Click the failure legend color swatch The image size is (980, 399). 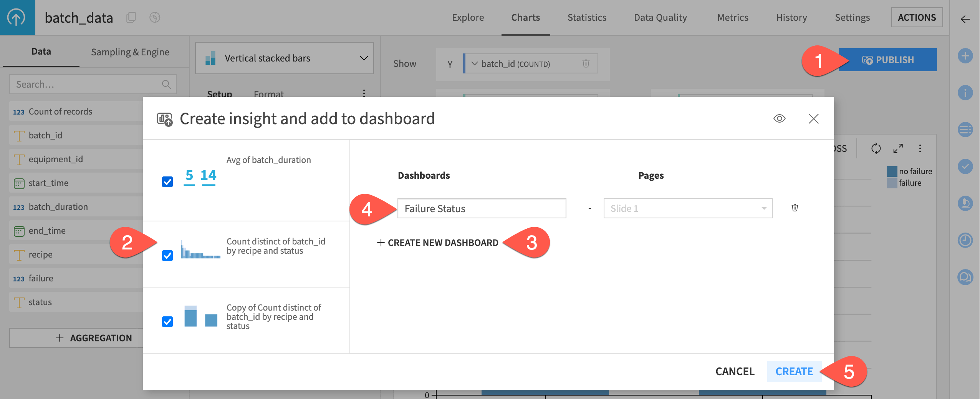[892, 183]
